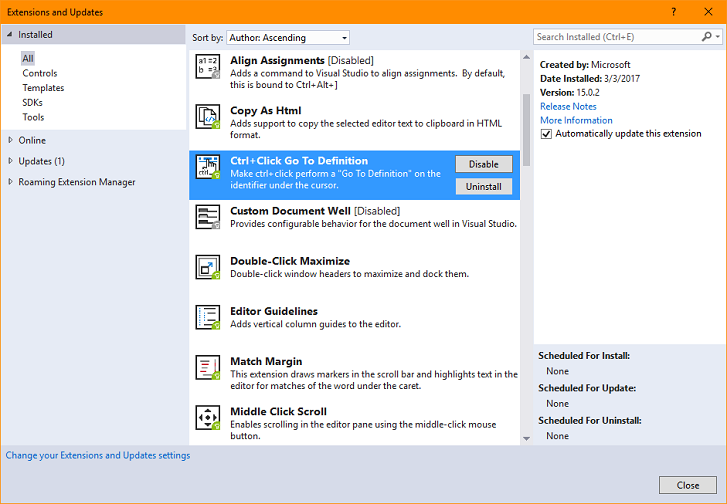Screen dimensions: 727x504
Task: Select the Align Assignments title
Action: 277,60
